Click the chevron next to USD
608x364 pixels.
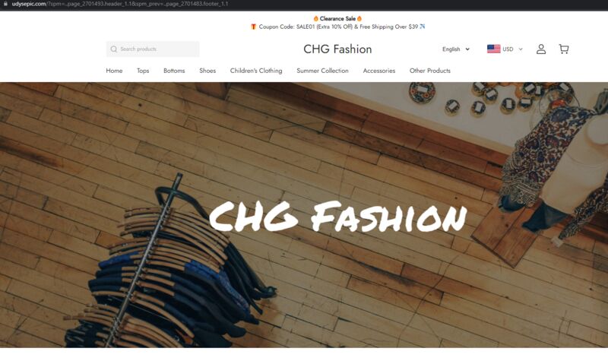[x=521, y=49]
